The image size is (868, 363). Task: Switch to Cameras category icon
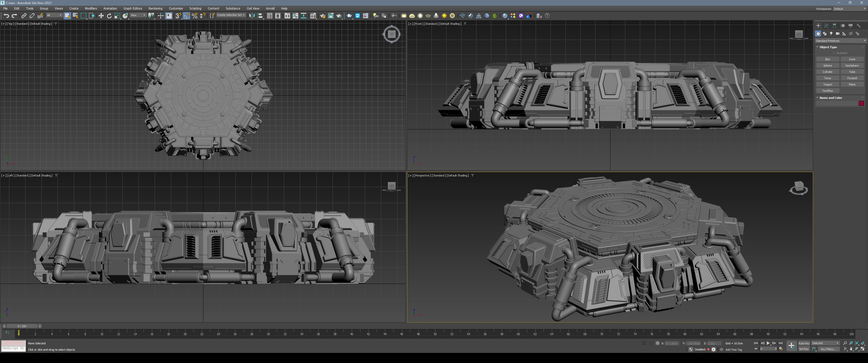point(837,34)
